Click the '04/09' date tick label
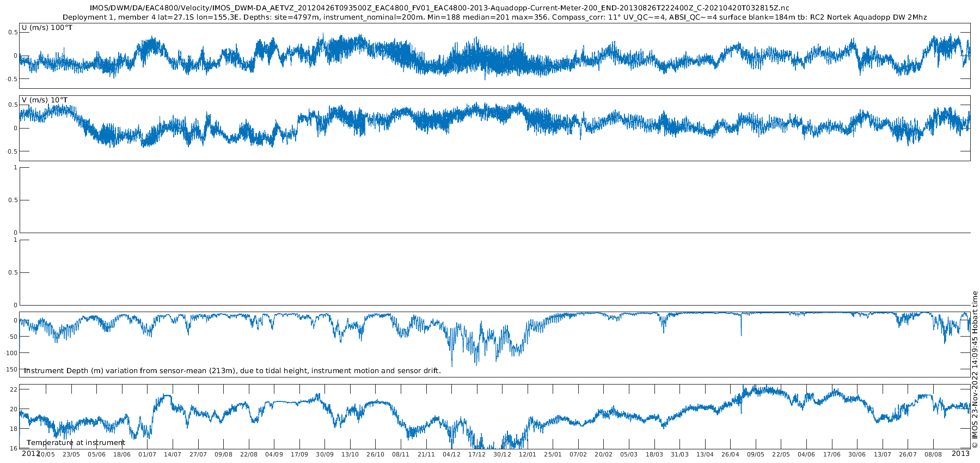 (x=274, y=454)
